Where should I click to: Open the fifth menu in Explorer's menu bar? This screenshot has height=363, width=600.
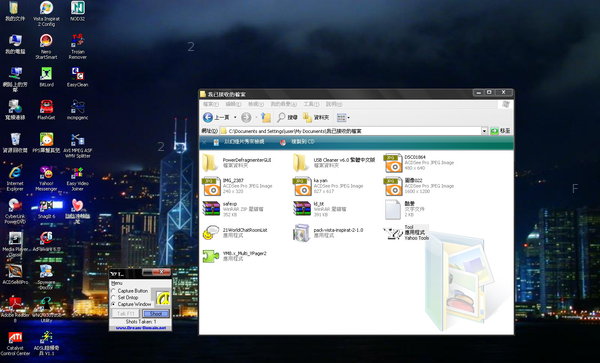tap(311, 104)
